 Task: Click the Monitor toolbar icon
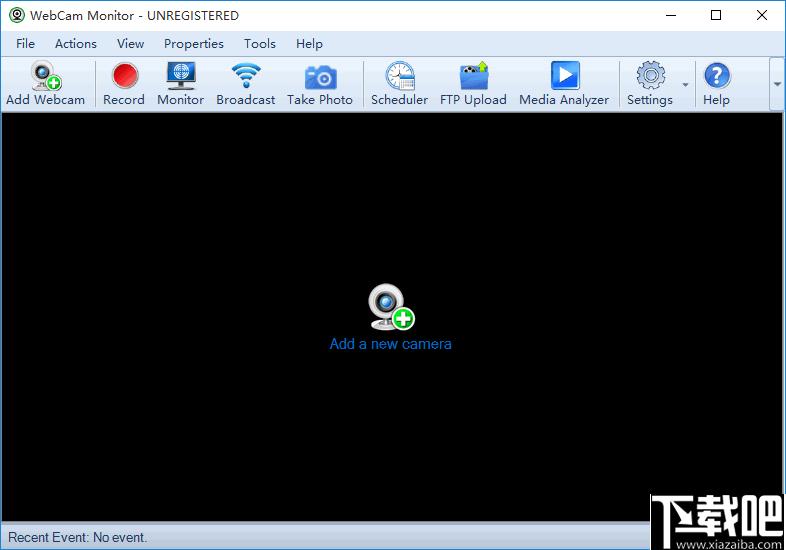180,76
